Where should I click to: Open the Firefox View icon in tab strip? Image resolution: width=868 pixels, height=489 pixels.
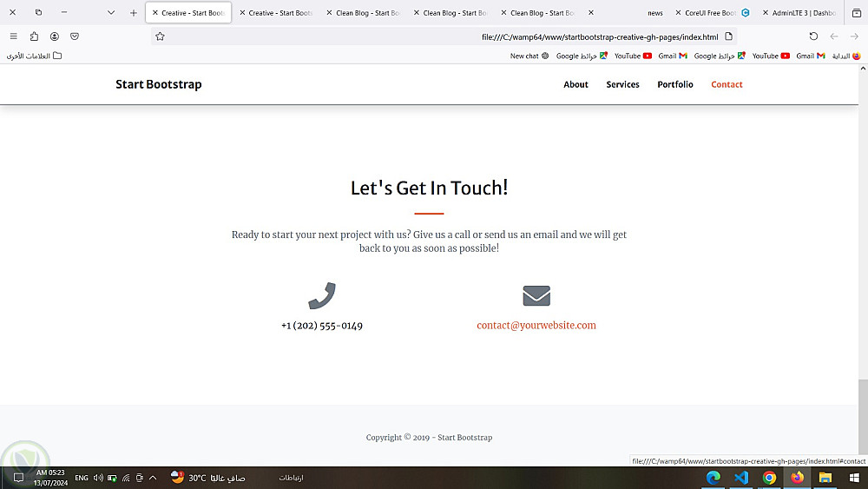coord(857,13)
